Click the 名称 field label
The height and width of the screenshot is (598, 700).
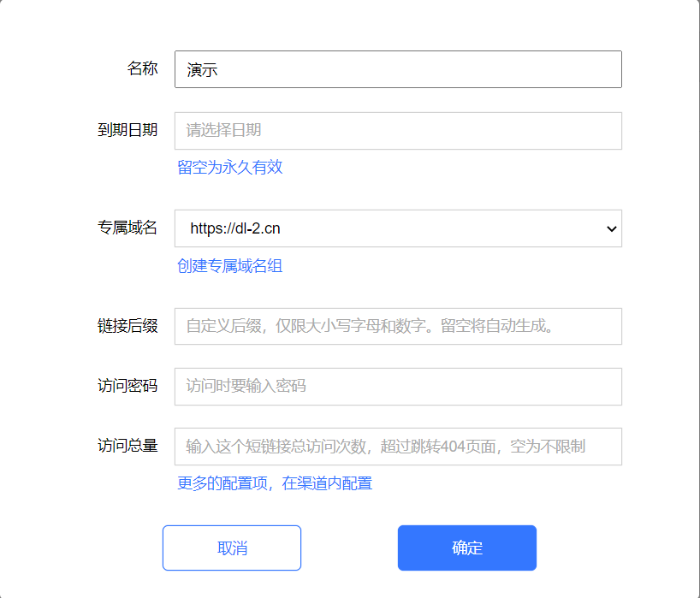click(142, 68)
